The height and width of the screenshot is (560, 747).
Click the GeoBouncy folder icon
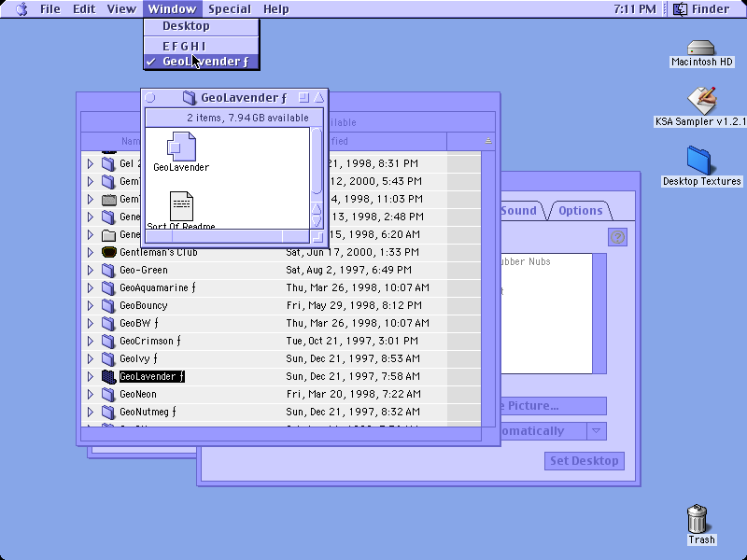coord(108,305)
